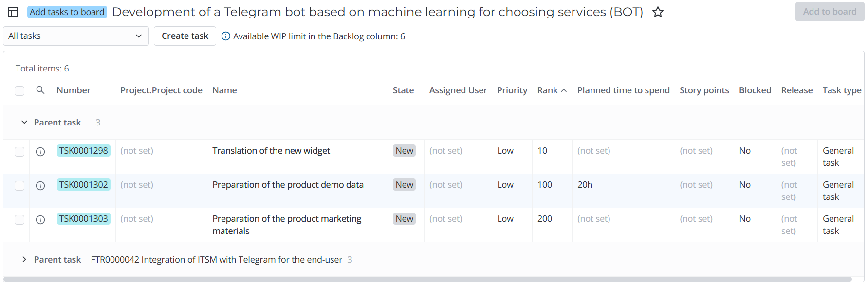Viewport: 868px width, 285px height.
Task: Open the TSK0001303 task link
Action: [83, 219]
